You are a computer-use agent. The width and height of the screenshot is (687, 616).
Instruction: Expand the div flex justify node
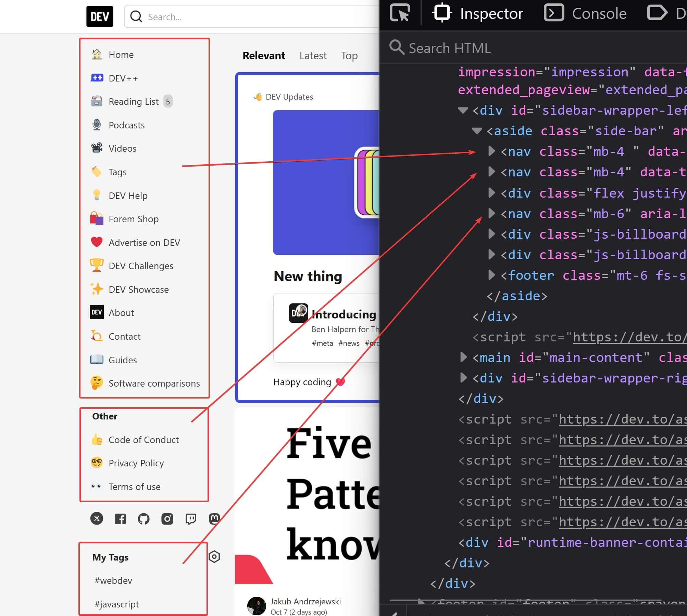point(491,193)
